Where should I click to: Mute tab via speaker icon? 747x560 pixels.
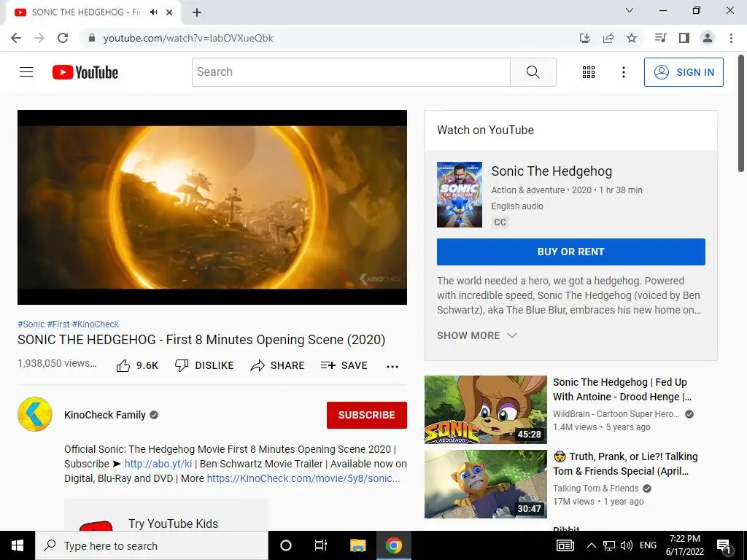[x=153, y=12]
